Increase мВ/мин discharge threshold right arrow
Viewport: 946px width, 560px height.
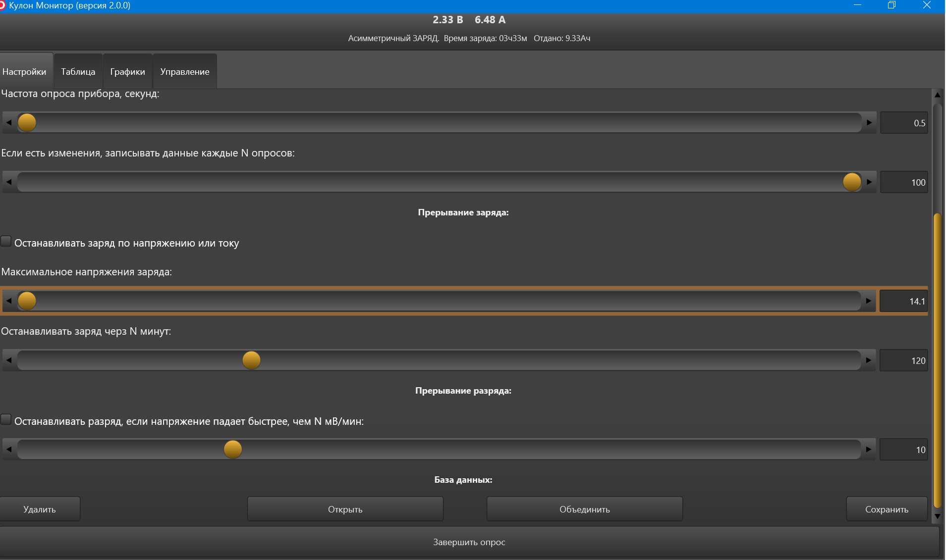click(868, 450)
